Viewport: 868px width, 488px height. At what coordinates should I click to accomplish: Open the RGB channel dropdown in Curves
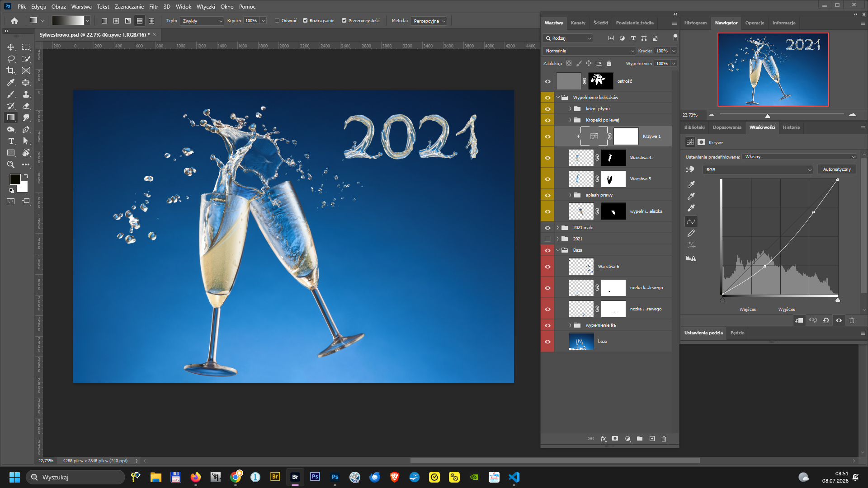pos(758,170)
